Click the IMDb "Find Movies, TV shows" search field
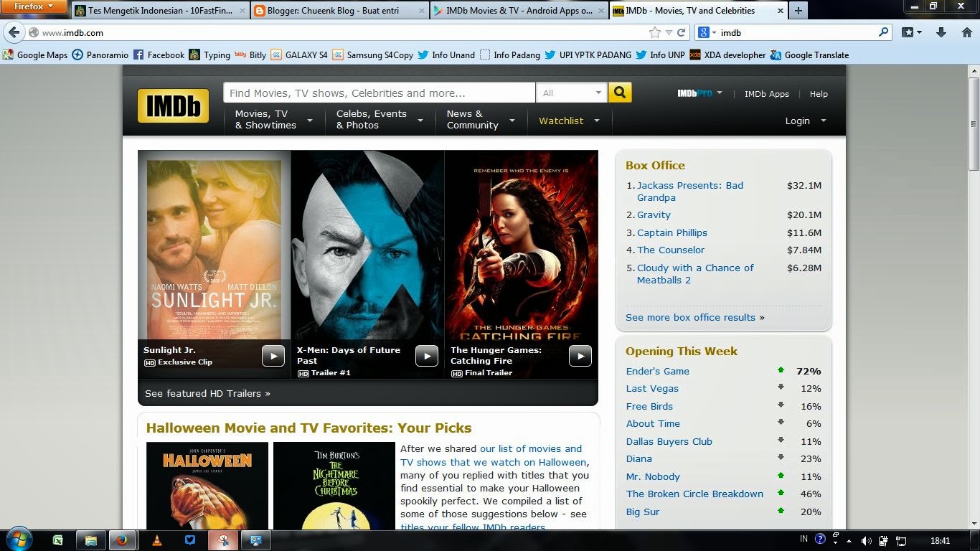980x551 pixels. pyautogui.click(x=380, y=93)
